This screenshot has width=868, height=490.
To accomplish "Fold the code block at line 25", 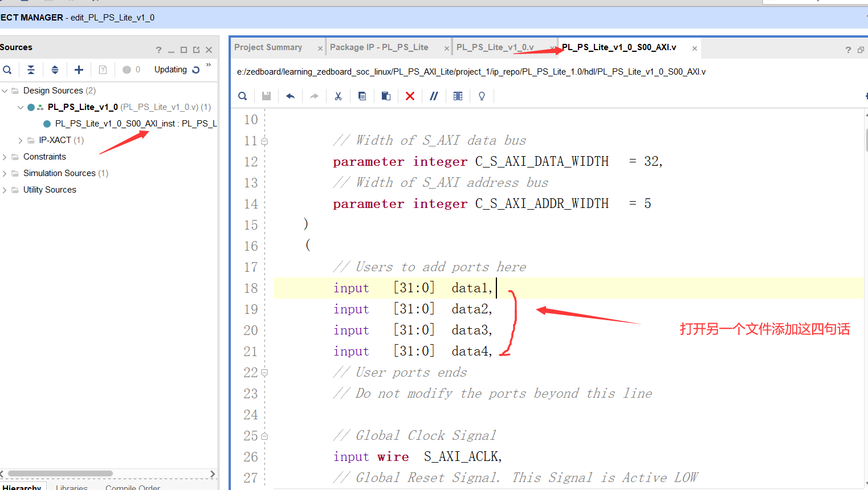I will (x=264, y=436).
